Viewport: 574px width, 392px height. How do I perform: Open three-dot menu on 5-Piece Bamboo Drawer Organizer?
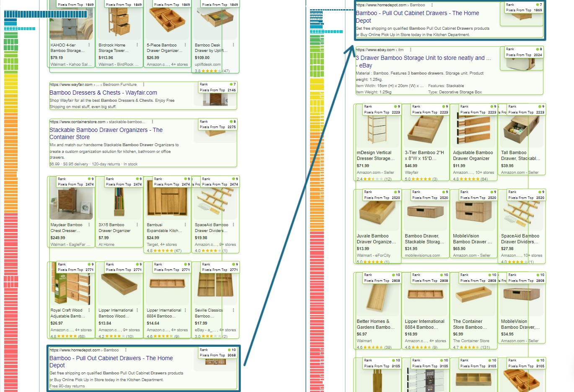pyautogui.click(x=185, y=45)
